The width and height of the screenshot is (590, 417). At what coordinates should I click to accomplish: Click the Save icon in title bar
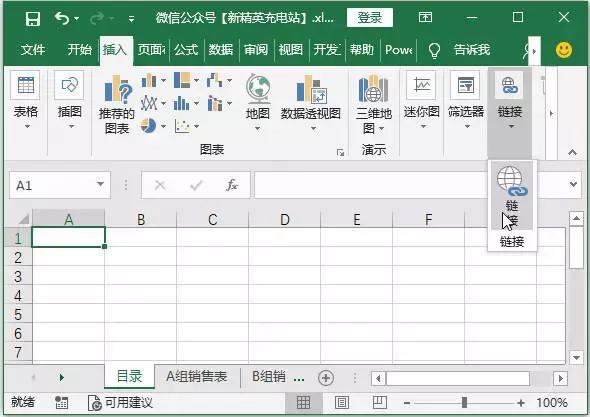(x=32, y=18)
